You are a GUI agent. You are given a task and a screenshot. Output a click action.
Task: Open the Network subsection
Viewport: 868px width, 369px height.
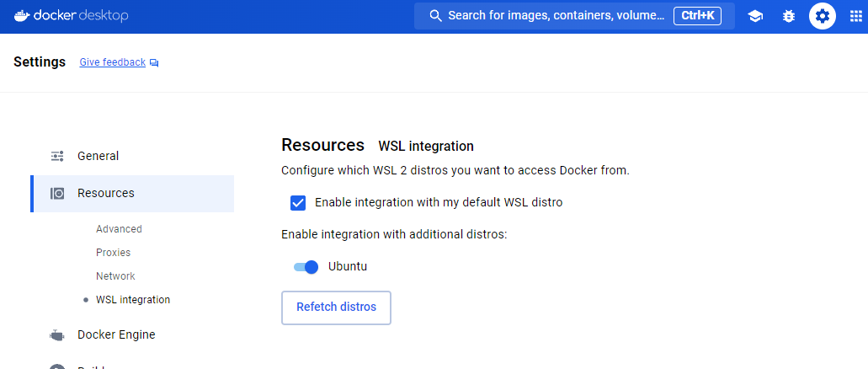pyautogui.click(x=115, y=276)
